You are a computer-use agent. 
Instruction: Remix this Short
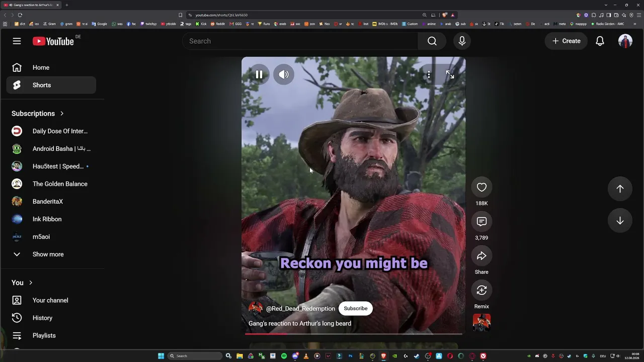pos(481,290)
